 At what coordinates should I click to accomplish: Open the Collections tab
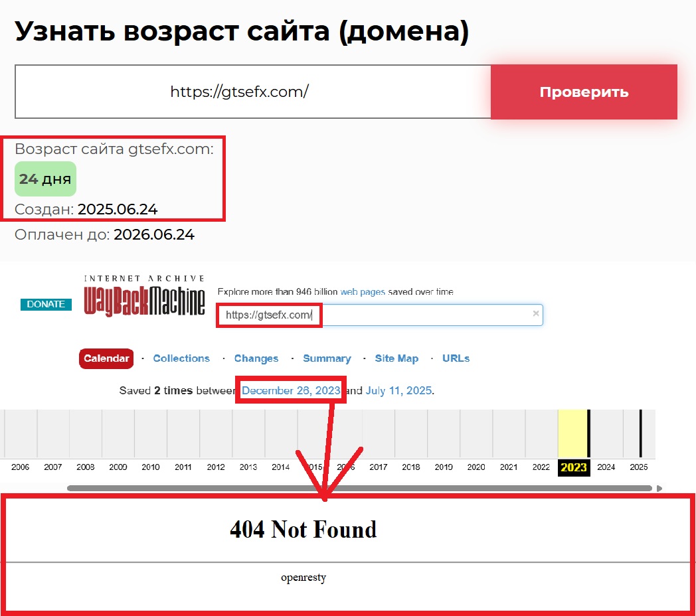click(181, 358)
